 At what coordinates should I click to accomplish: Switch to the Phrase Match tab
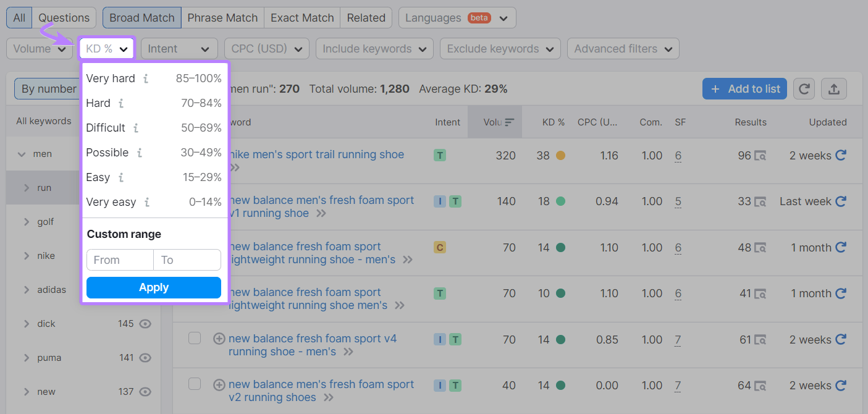222,17
